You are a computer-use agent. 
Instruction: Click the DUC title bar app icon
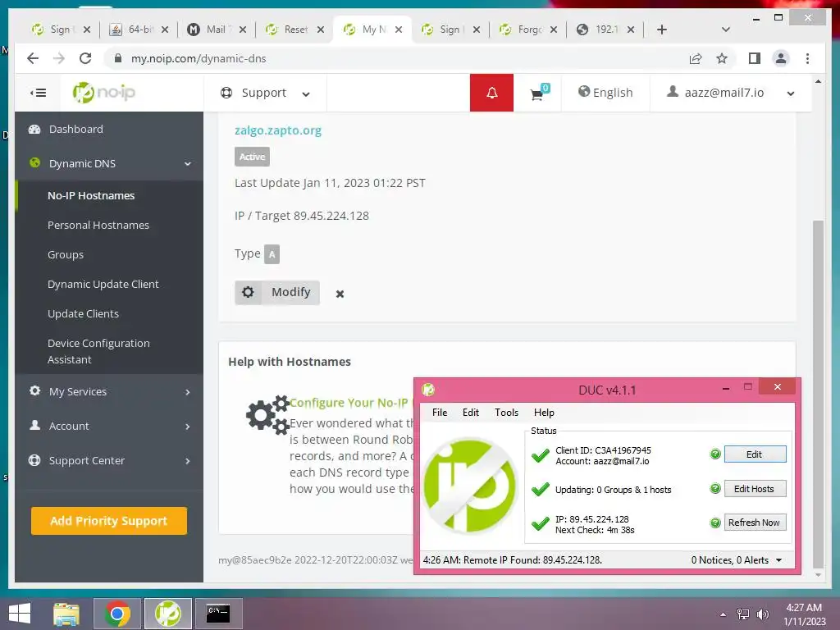tap(428, 390)
